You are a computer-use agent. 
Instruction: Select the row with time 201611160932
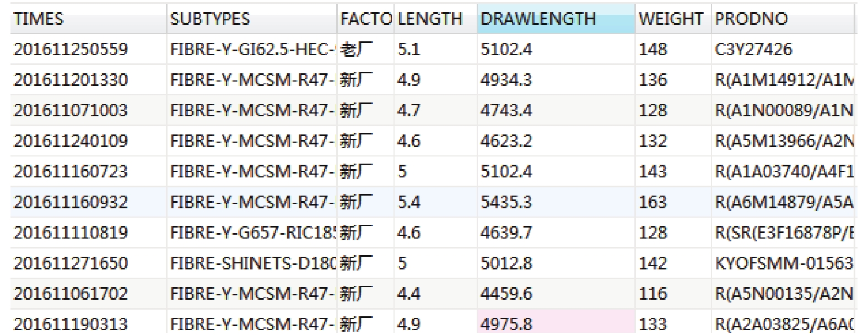click(x=433, y=202)
